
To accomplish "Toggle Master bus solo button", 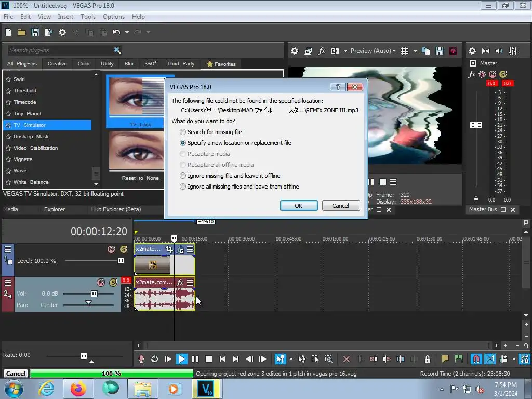I will click(503, 74).
